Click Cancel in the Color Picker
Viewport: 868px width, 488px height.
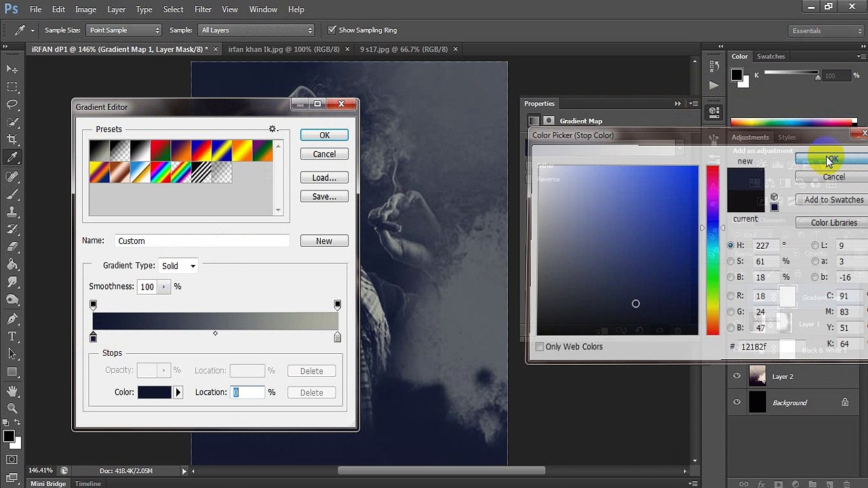833,177
